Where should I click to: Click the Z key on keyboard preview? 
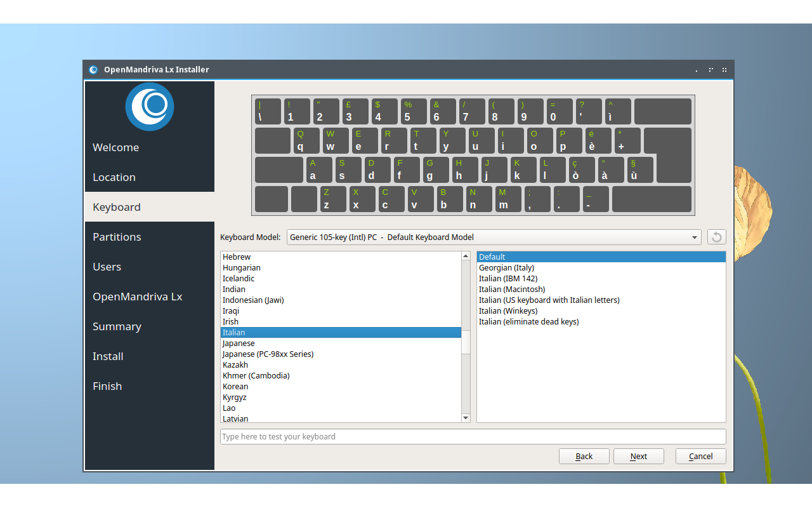tap(333, 199)
